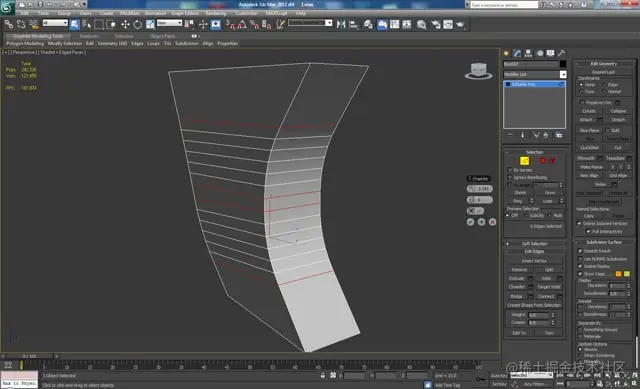This screenshot has height=389, width=640.
Task: Click Create Shape From Selection button
Action: tap(534, 305)
